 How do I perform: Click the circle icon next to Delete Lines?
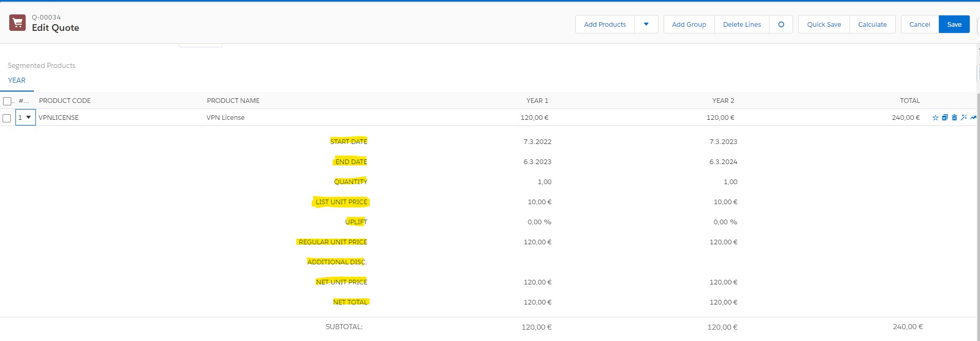coord(781,24)
